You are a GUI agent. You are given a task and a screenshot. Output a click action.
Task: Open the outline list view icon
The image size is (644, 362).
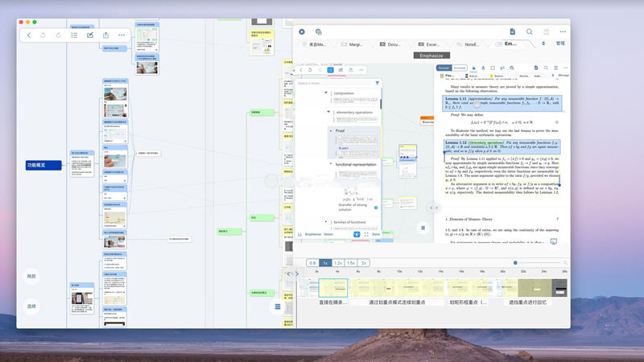(74, 35)
